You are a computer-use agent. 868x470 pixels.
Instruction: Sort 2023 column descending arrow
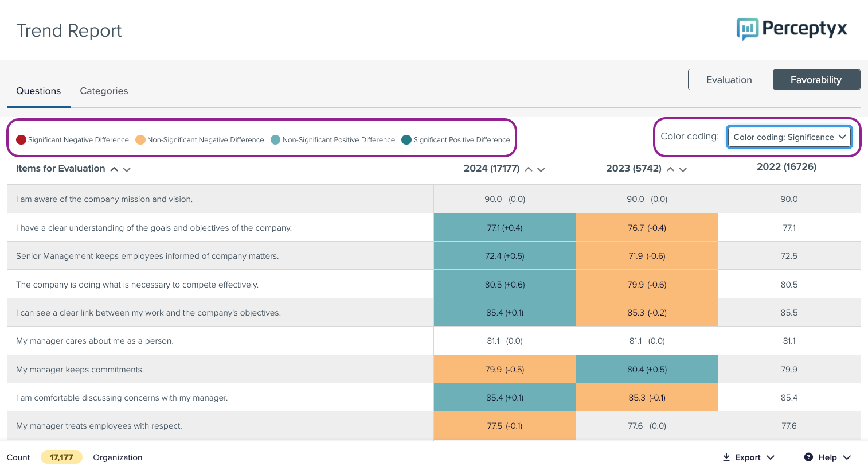pos(683,169)
